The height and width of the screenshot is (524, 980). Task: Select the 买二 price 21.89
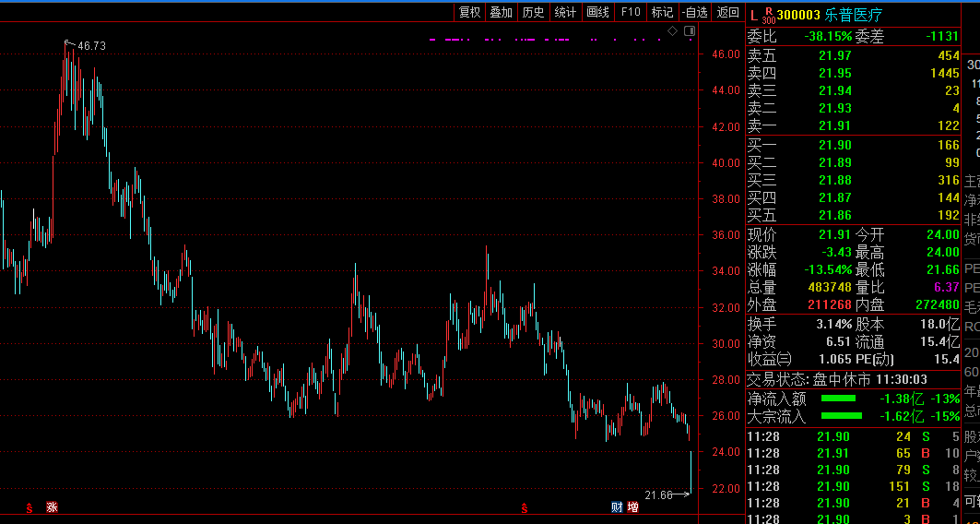[x=835, y=162]
